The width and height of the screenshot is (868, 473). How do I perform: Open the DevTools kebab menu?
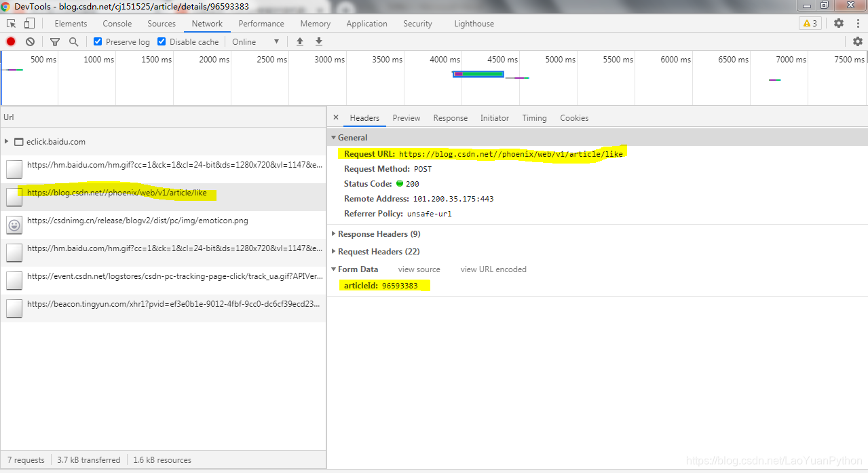pos(858,23)
